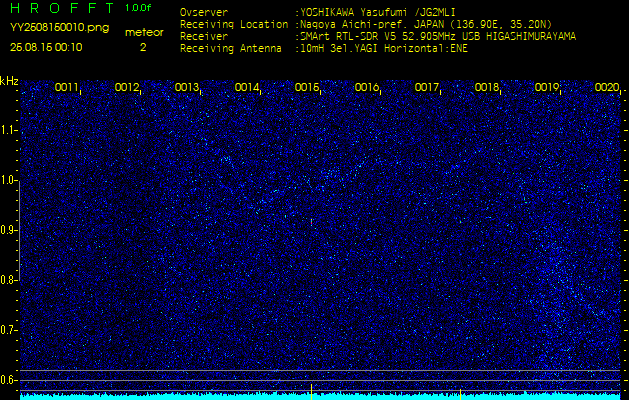Click the 0015 time tick label
Screen dimensions: 629x400
pyautogui.click(x=306, y=87)
